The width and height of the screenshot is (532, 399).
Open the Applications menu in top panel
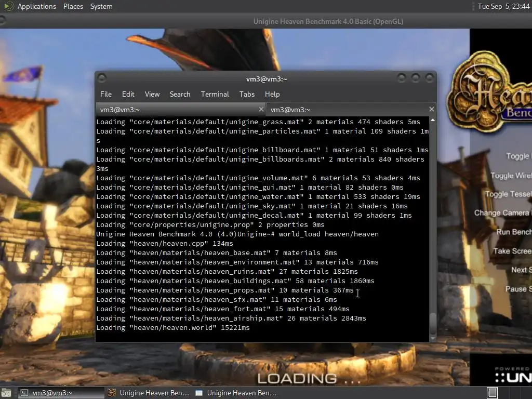coord(37,6)
